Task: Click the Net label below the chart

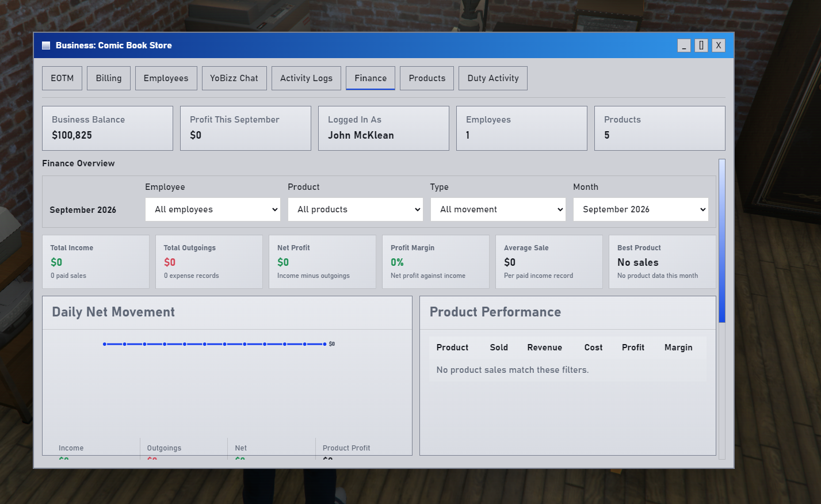Action: coord(241,448)
